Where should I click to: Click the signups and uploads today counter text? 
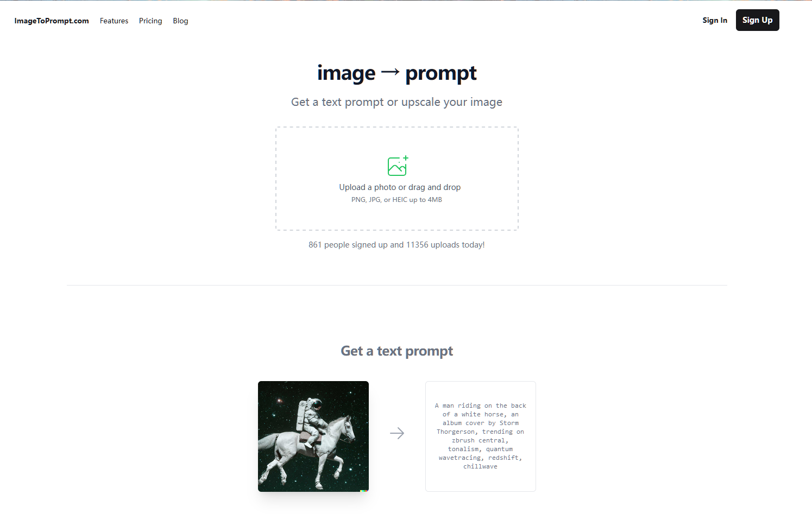pos(396,245)
